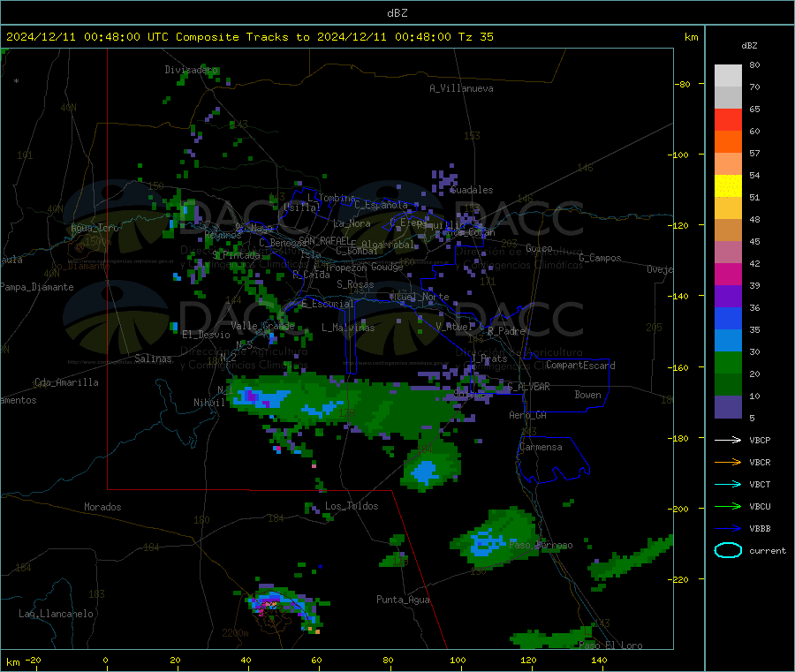Click the 'Pampa_Diamante' map label

click(37, 287)
